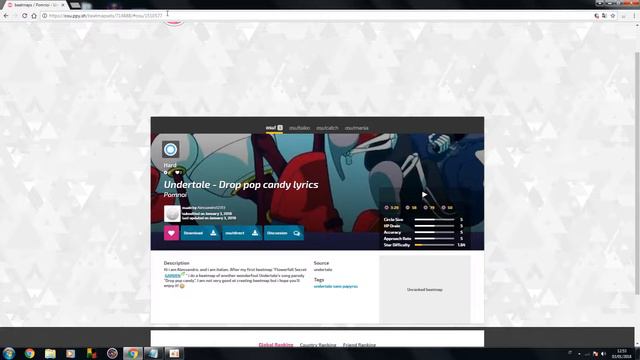Open the media player taskbar icon
The image size is (640, 360).
(x=71, y=353)
